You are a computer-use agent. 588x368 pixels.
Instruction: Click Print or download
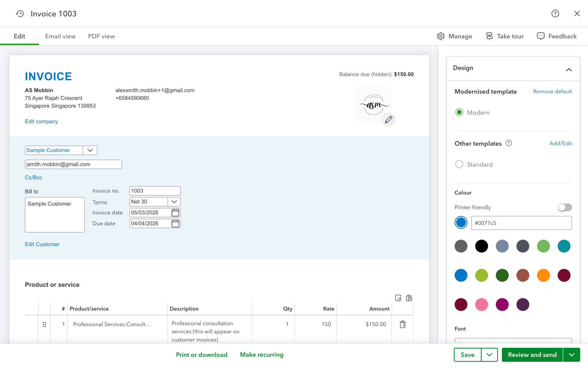[202, 355]
